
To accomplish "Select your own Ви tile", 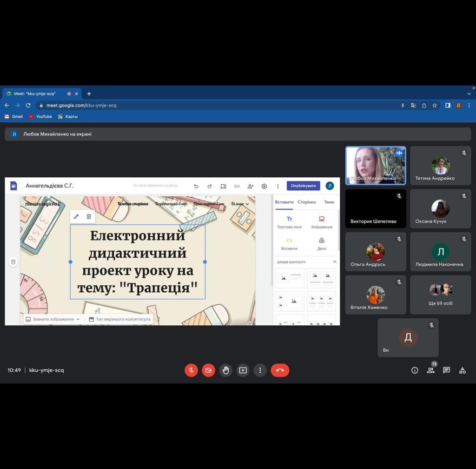I will pyautogui.click(x=408, y=337).
